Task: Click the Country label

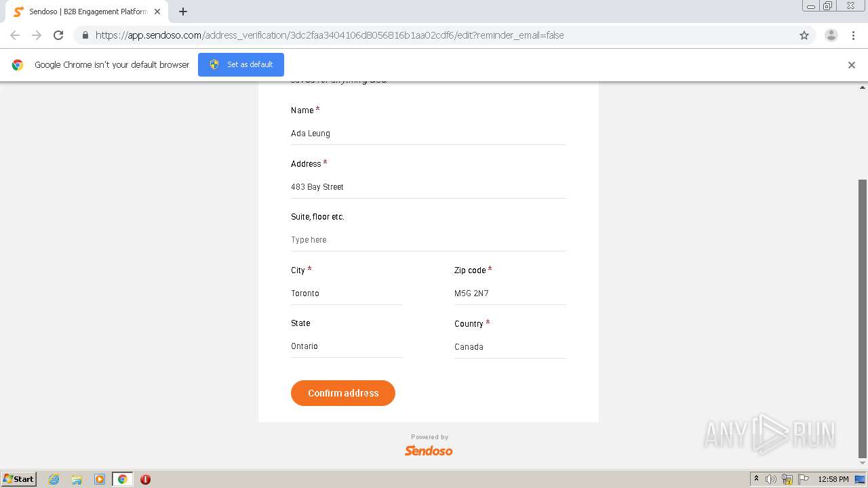Action: [469, 323]
